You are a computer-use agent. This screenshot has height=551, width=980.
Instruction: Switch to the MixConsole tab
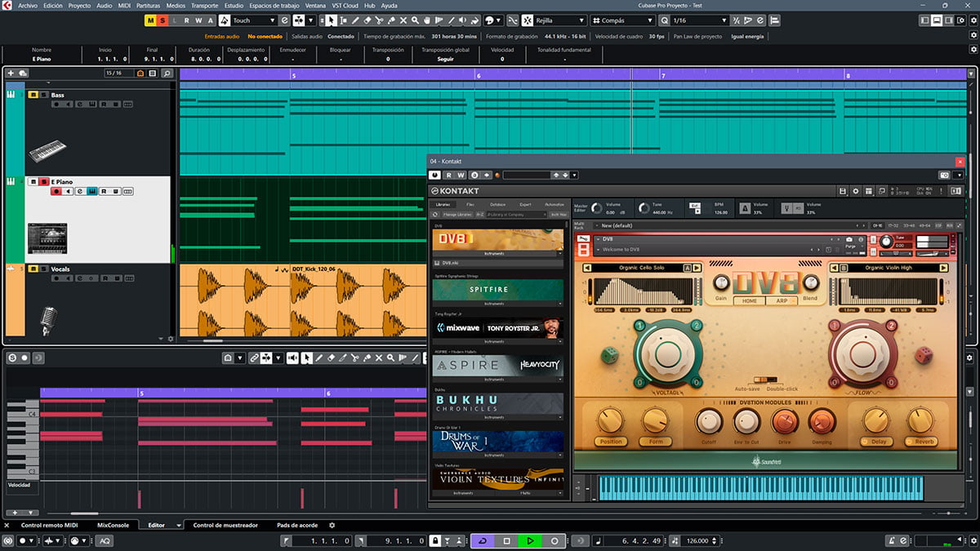pos(113,525)
